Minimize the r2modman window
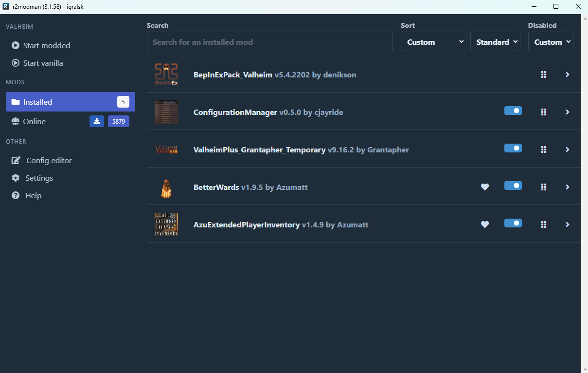Screen dimensions: 588x373 pyautogui.click(x=534, y=7)
